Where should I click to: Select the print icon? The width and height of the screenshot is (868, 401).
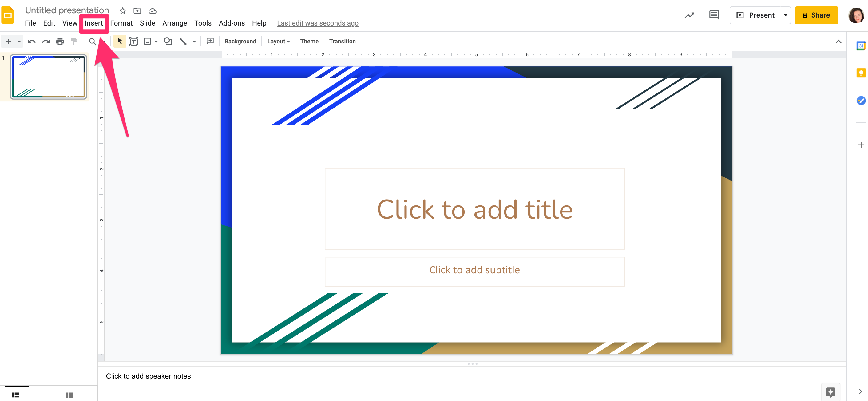pos(59,41)
